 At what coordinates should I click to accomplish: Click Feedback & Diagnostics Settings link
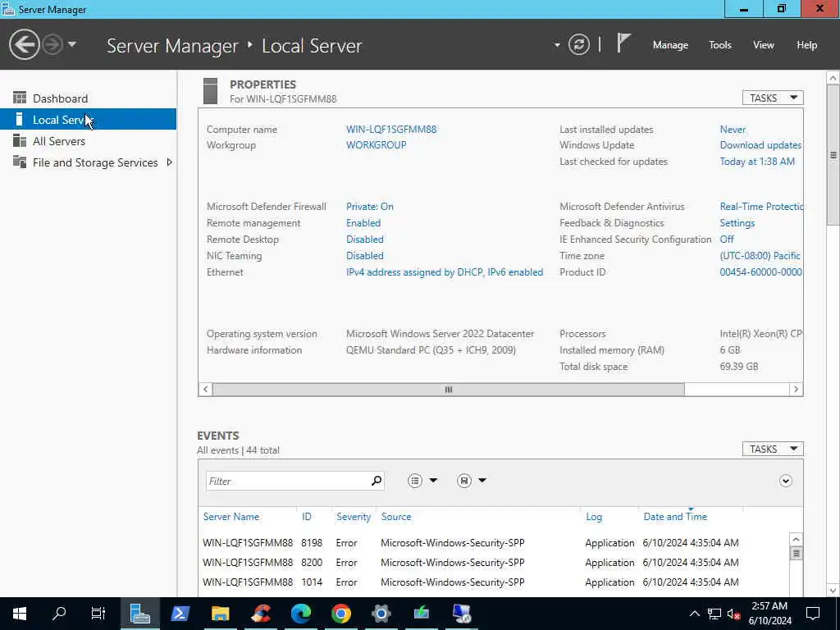click(737, 223)
